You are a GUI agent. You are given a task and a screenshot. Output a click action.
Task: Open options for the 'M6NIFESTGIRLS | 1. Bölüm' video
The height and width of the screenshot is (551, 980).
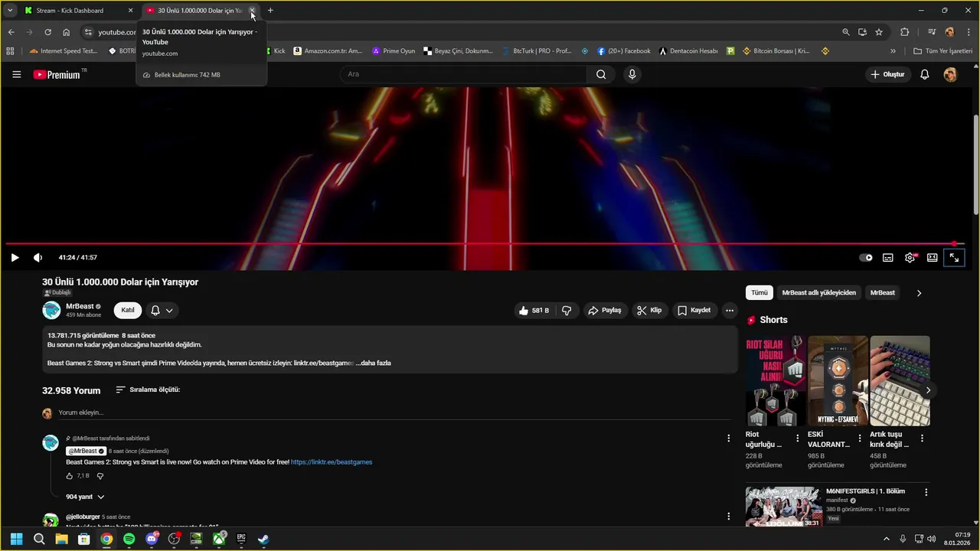coord(926,492)
